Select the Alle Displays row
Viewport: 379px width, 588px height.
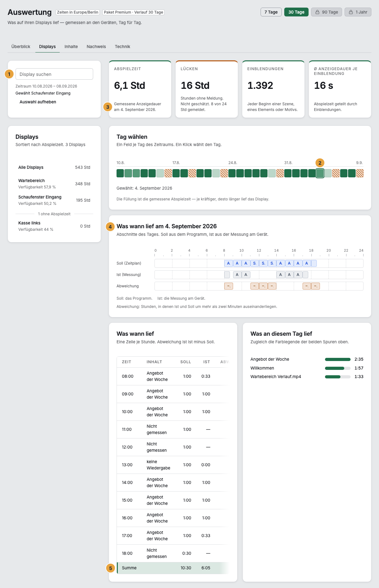click(x=54, y=167)
